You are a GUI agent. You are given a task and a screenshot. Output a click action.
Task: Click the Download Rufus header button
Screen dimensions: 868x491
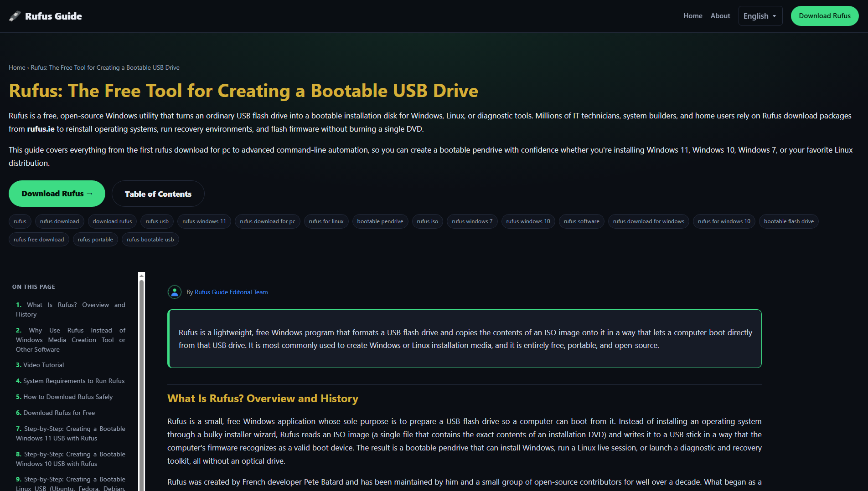[825, 16]
